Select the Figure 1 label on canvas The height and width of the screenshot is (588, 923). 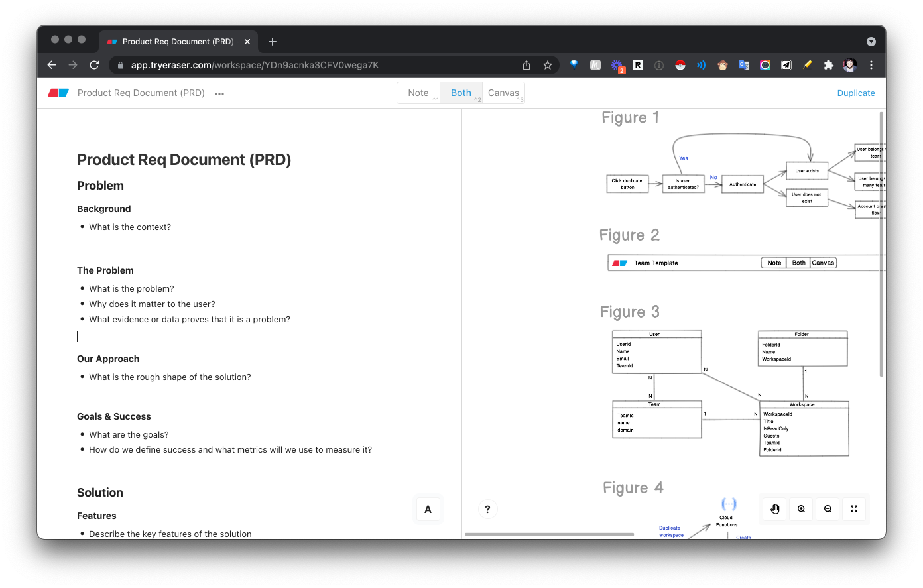point(630,117)
